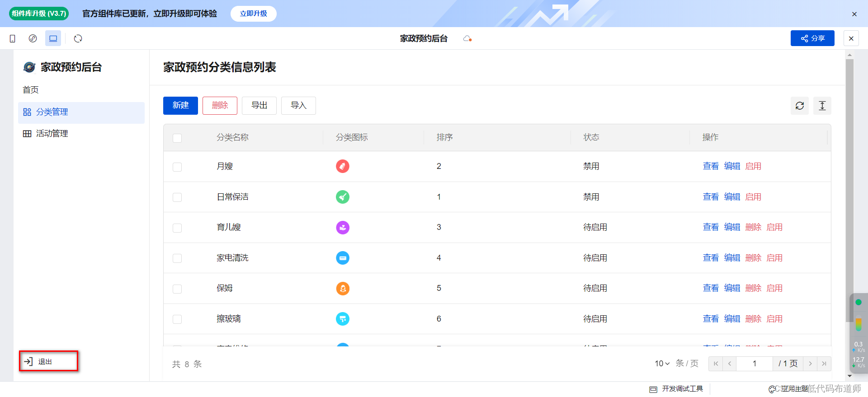Viewport: 868px width, 397px height.
Task: Click the 状态 column header
Action: [591, 137]
